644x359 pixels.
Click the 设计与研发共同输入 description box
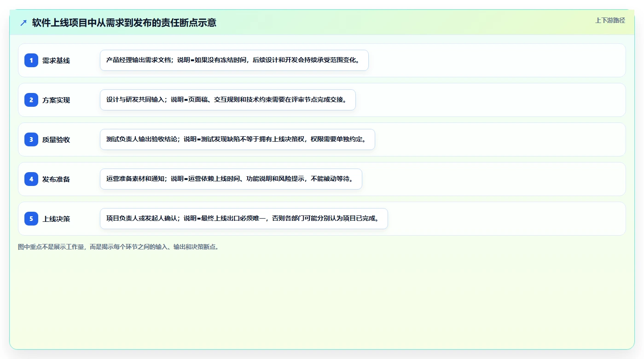[x=228, y=100]
